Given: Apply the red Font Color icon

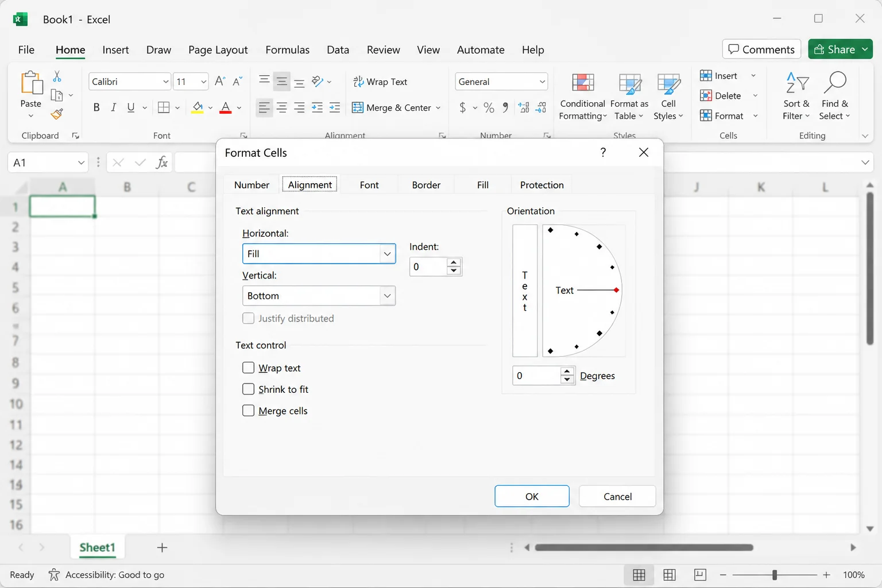Looking at the screenshot, I should pos(226,107).
